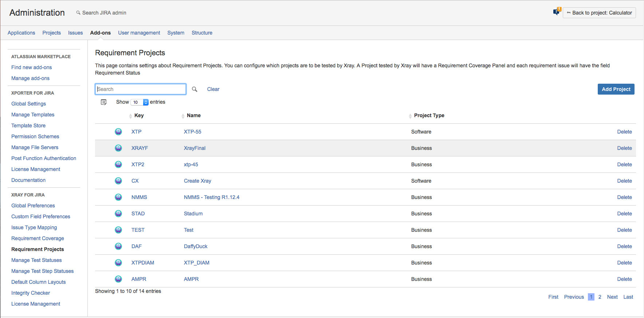Image resolution: width=644 pixels, height=318 pixels.
Task: Delete the AMPR requirement project
Action: coord(624,279)
